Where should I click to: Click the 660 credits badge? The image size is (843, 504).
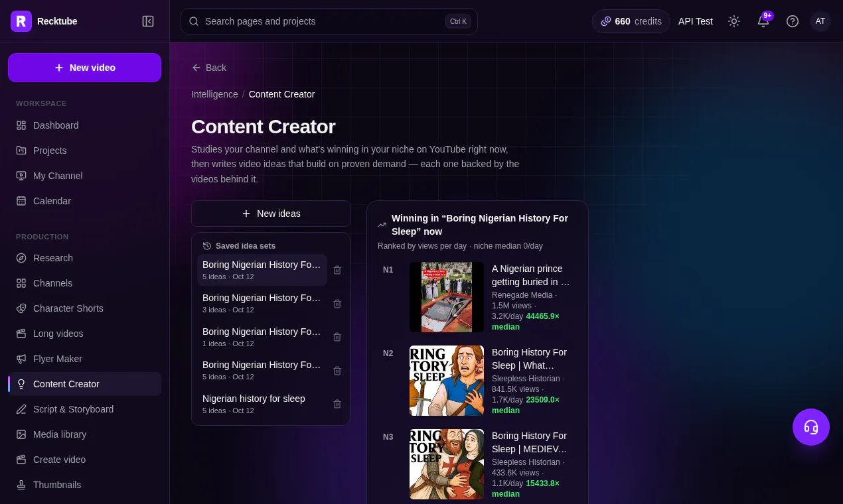[631, 21]
